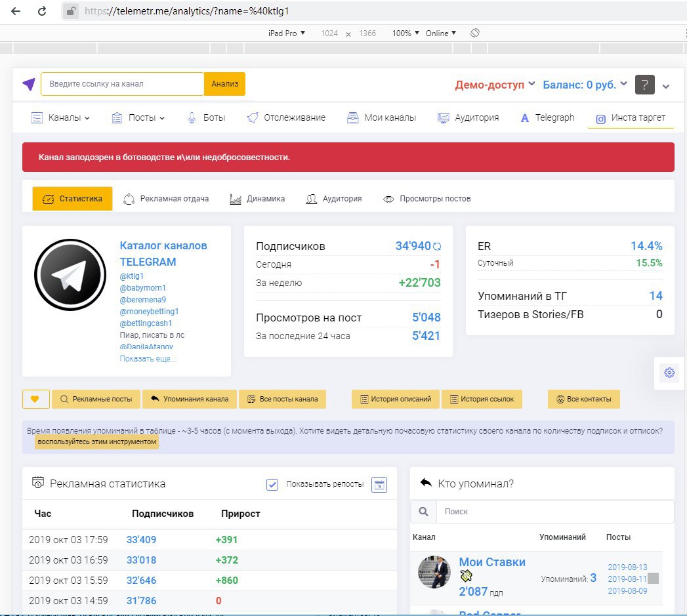This screenshot has height=616, width=687.
Task: Go to Мои каналы section
Action: click(381, 117)
